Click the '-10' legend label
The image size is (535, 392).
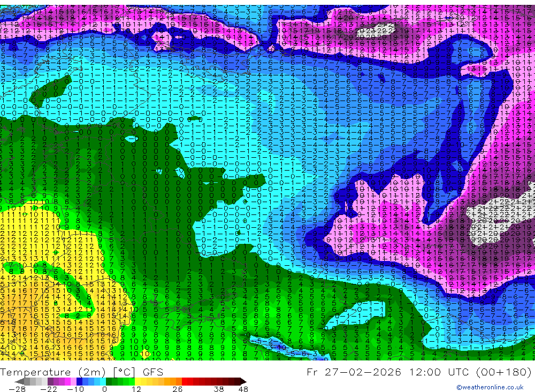(75, 389)
